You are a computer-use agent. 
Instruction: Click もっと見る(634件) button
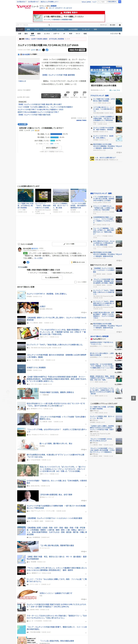point(52,277)
